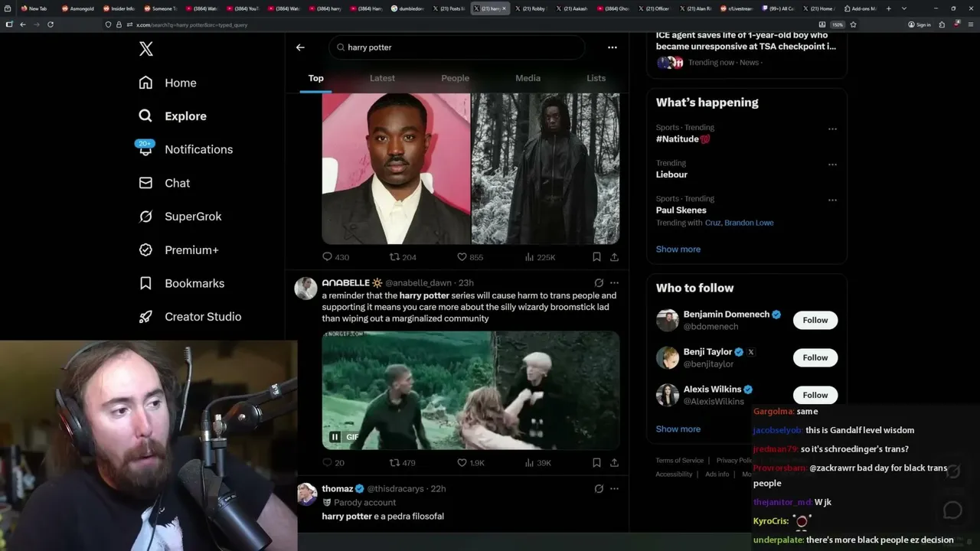Click the Grok icon on thomaz's post

click(599, 488)
